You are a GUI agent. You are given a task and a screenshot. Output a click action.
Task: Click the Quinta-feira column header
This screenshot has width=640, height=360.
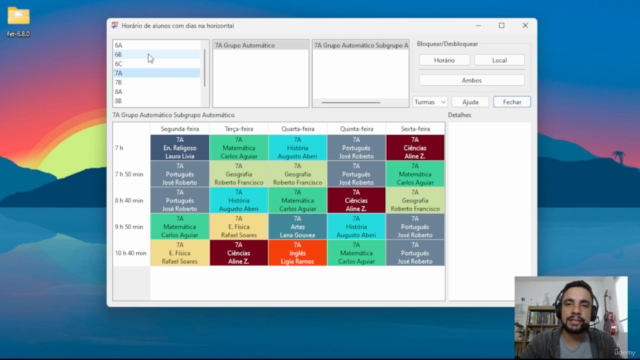pyautogui.click(x=356, y=129)
